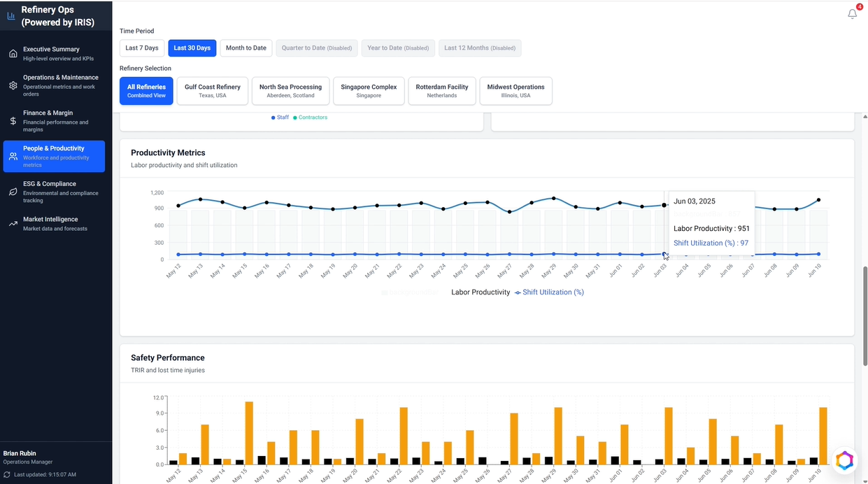Select North Sea Processing refinery
This screenshot has width=868, height=484.
[290, 91]
